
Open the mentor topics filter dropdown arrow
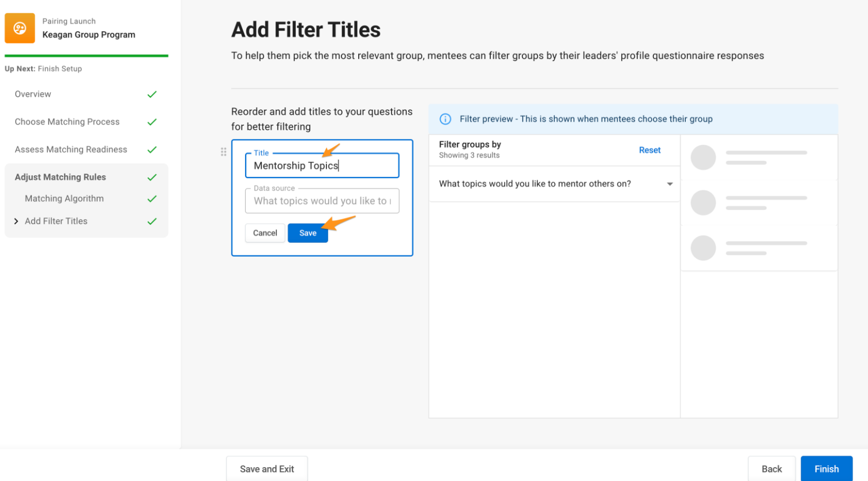pyautogui.click(x=670, y=184)
